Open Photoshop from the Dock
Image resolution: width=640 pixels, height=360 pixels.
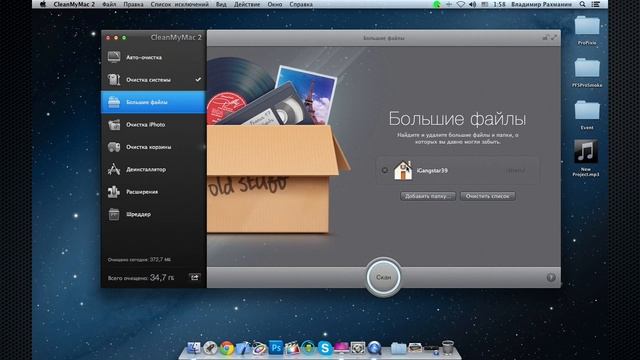pos(276,348)
